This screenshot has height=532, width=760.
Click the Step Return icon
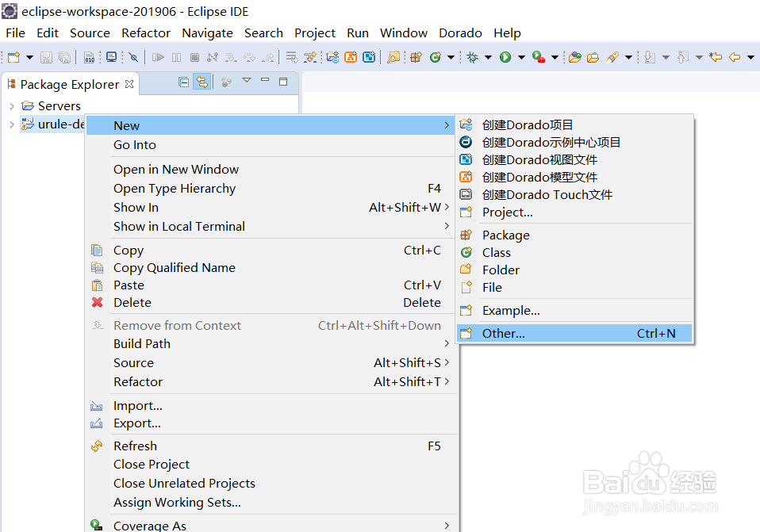[267, 57]
